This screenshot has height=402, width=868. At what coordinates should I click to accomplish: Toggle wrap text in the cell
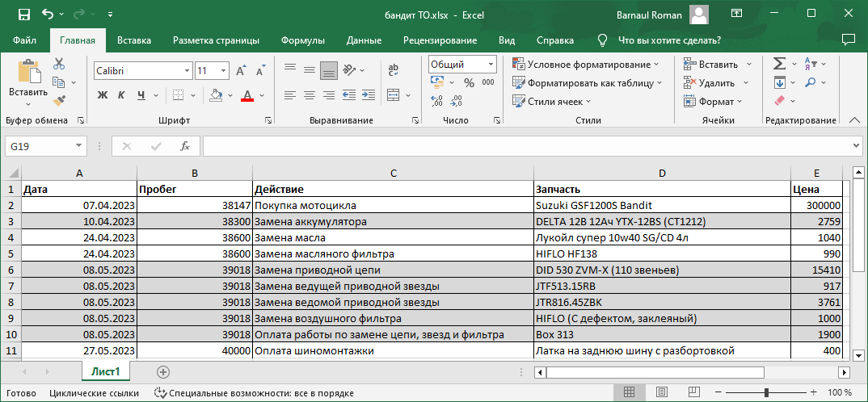pyautogui.click(x=394, y=69)
